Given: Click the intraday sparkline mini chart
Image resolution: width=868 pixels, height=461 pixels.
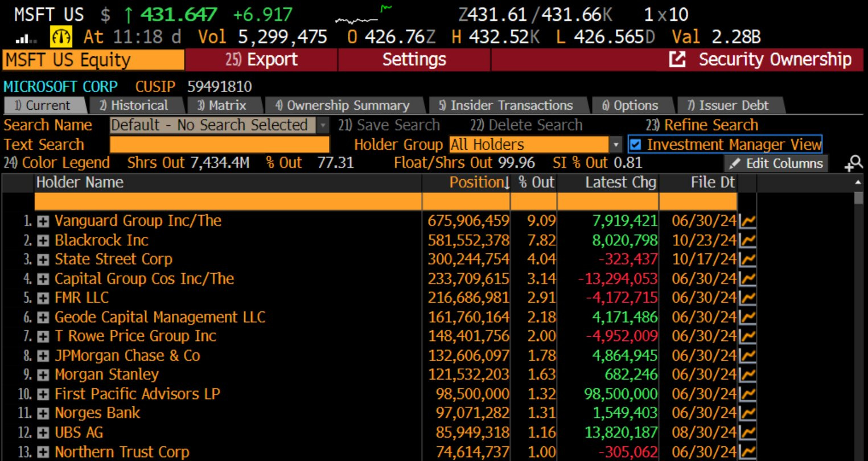Looking at the screenshot, I should 364,15.
